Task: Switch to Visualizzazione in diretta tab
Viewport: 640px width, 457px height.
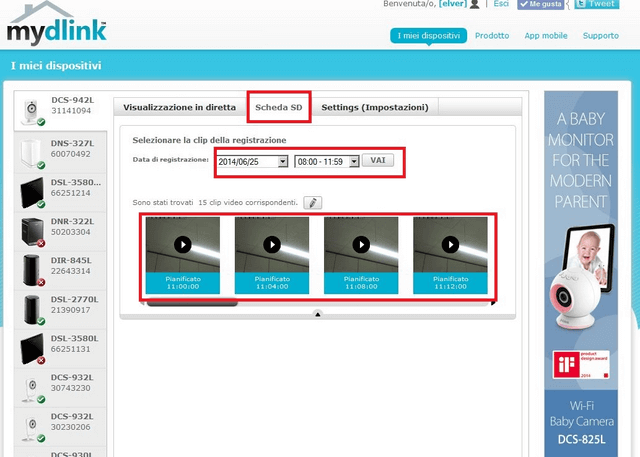Action: tap(180, 108)
